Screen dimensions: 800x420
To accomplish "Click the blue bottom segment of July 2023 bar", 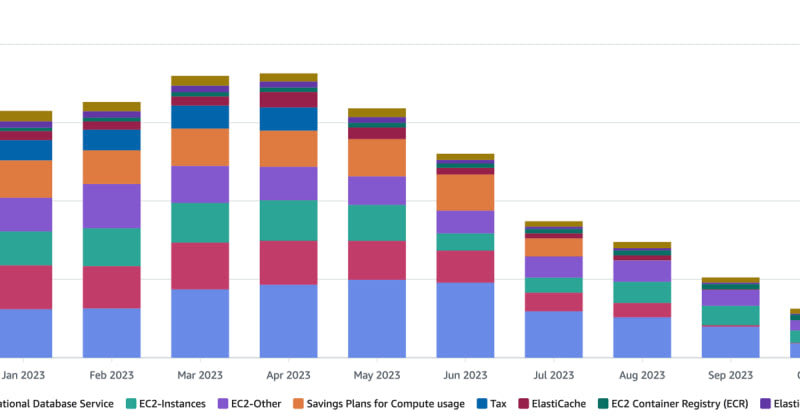I will [x=554, y=333].
